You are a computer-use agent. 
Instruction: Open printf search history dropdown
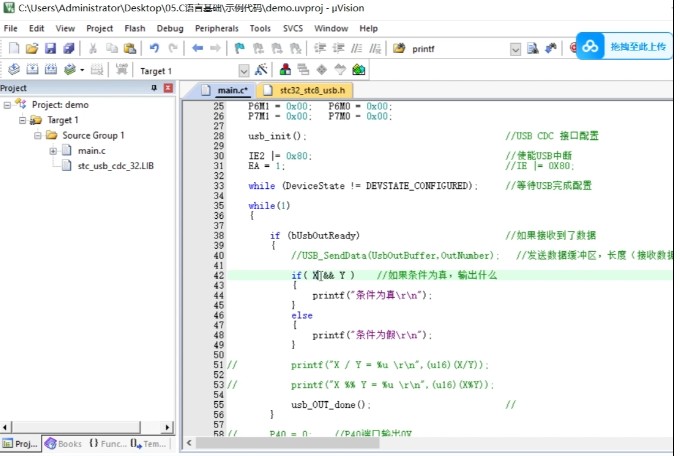pos(515,49)
